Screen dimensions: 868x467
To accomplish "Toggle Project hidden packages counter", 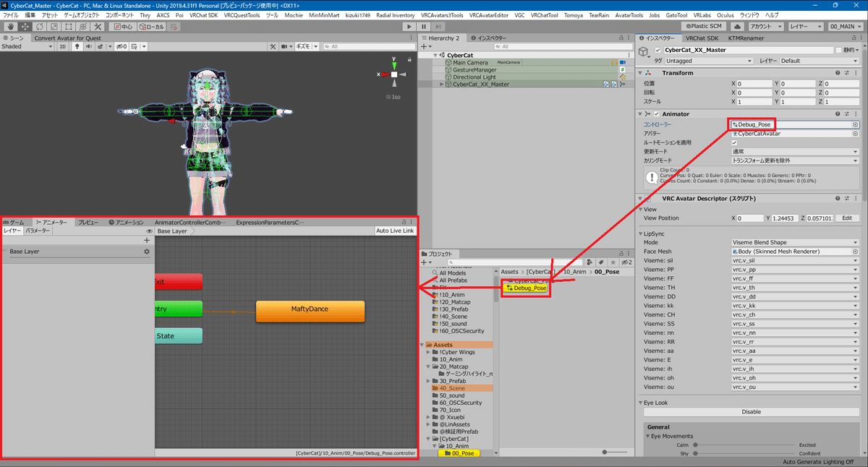I will click(626, 262).
